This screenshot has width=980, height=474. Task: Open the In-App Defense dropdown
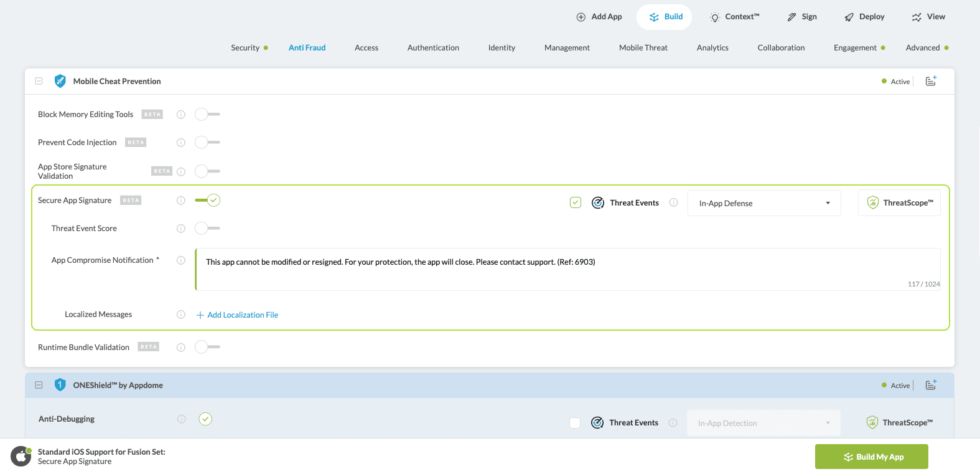coord(764,203)
